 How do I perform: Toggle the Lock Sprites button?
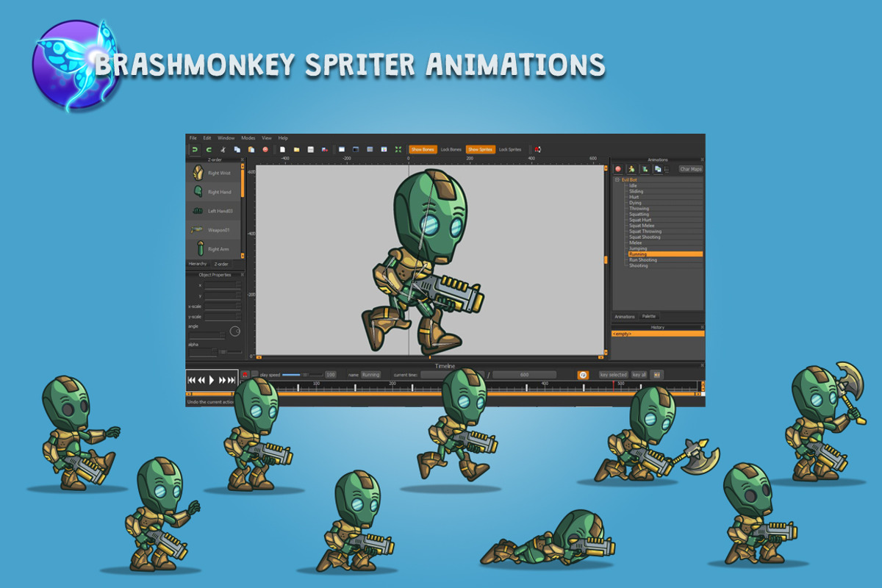tap(510, 149)
